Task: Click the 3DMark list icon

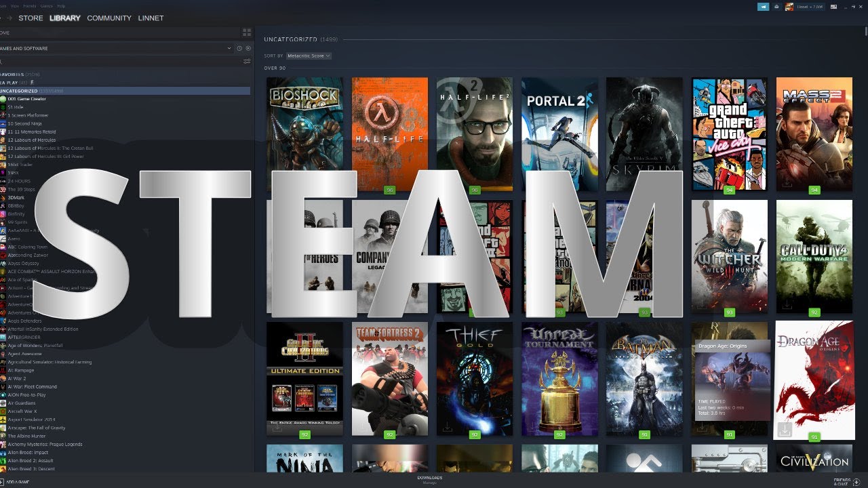Action: [3, 197]
